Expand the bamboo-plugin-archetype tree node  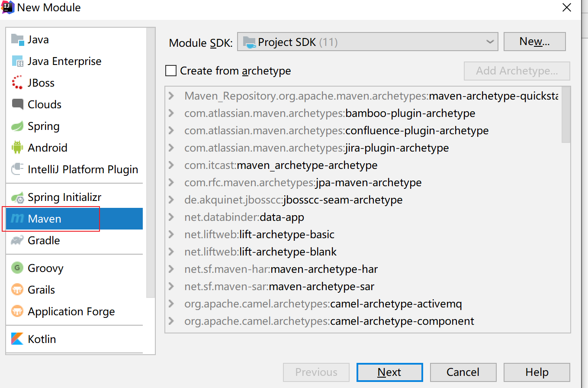pos(172,113)
